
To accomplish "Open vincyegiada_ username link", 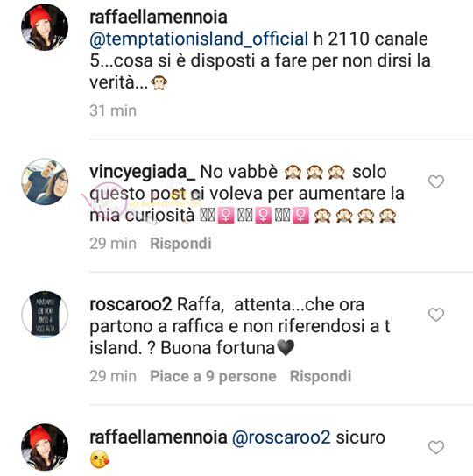I will point(142,172).
